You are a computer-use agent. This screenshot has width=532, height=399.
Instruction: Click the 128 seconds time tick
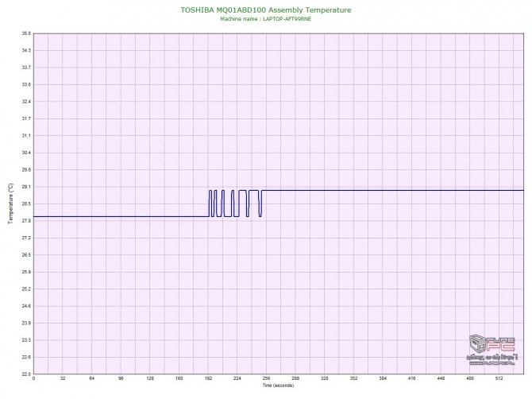coord(150,378)
